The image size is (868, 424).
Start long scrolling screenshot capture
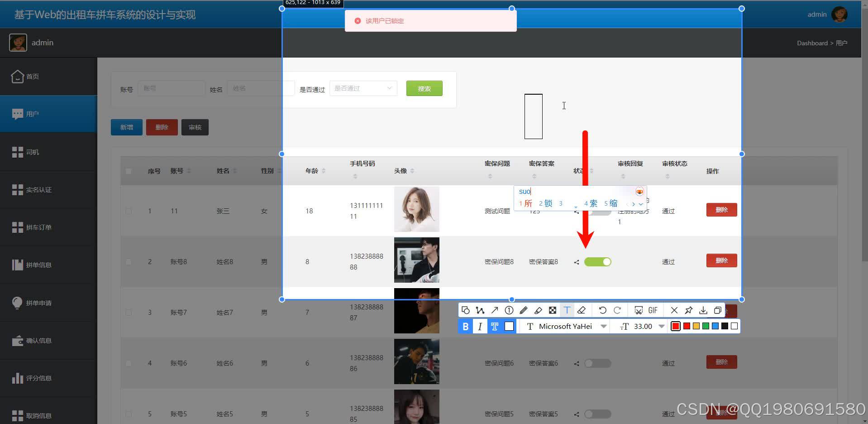coord(639,310)
